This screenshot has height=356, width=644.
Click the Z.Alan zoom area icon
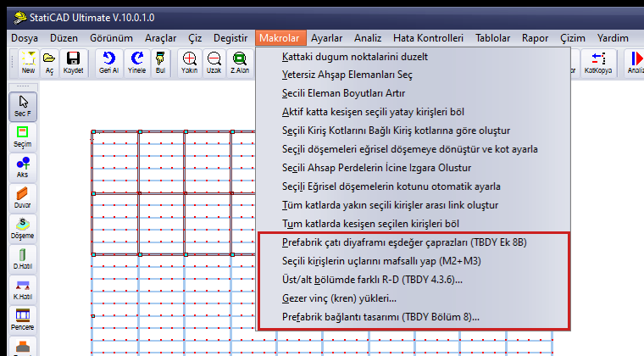click(240, 63)
